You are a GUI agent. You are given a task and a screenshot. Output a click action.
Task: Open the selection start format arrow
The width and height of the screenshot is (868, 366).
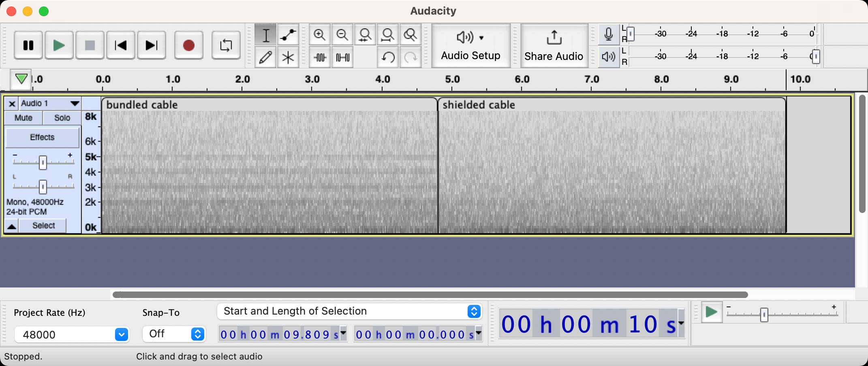(x=344, y=333)
